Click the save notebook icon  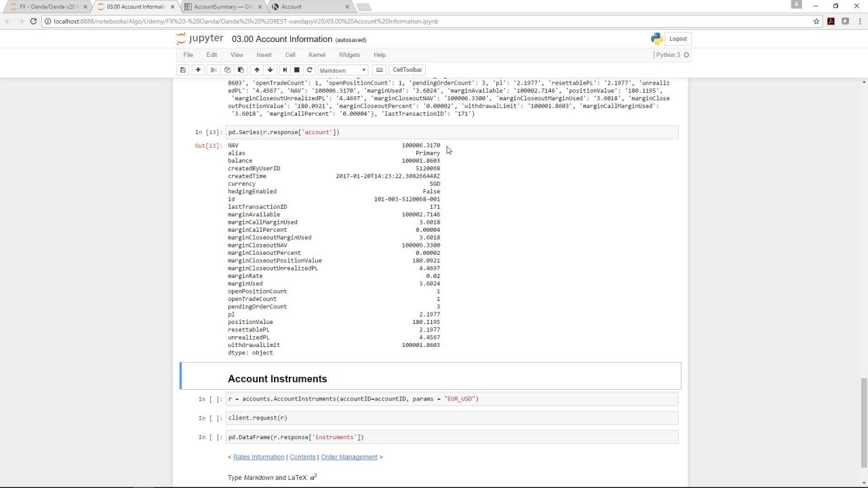182,70
